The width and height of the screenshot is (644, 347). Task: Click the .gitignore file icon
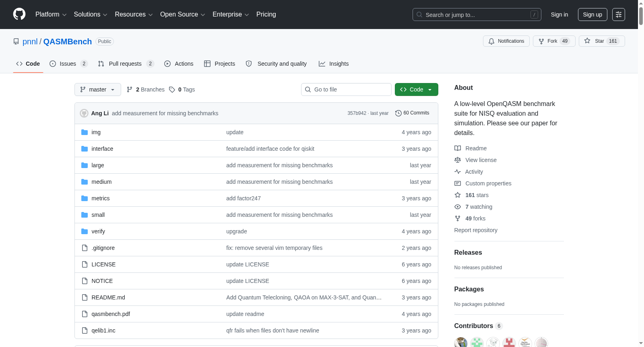(x=85, y=248)
